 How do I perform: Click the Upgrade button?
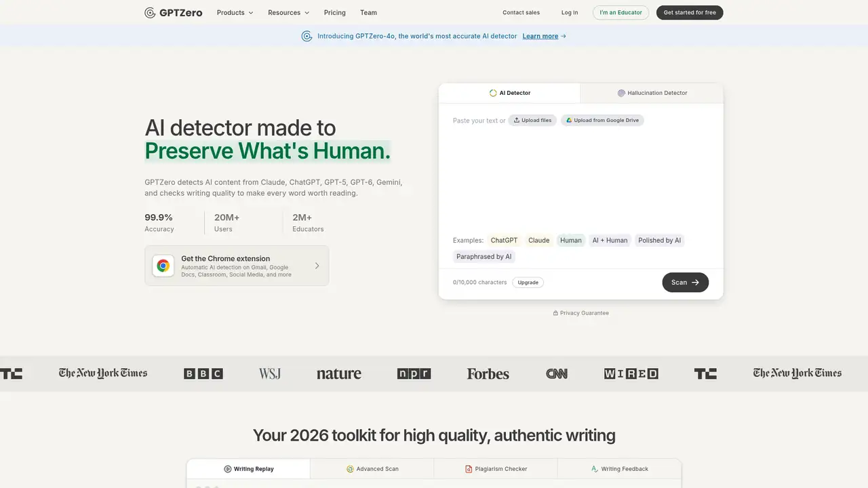click(528, 283)
